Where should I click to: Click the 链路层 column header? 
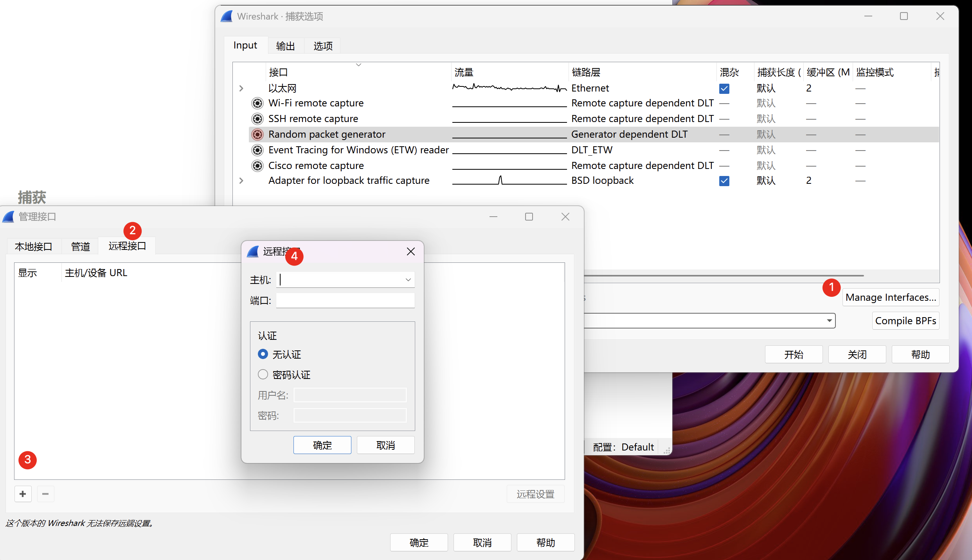642,72
